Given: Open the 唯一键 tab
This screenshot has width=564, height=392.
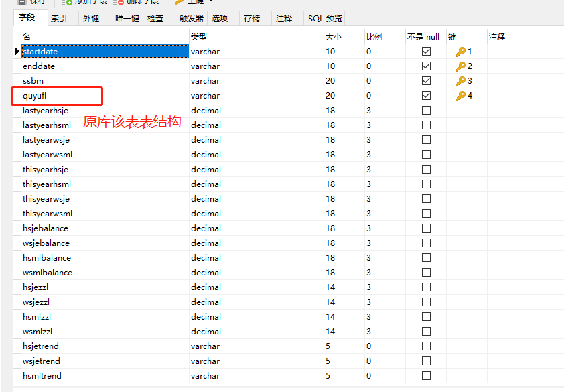Looking at the screenshot, I should click(x=127, y=18).
